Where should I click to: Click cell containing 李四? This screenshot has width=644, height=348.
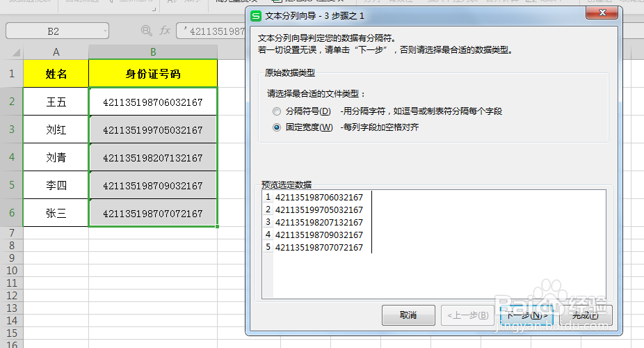(x=56, y=185)
